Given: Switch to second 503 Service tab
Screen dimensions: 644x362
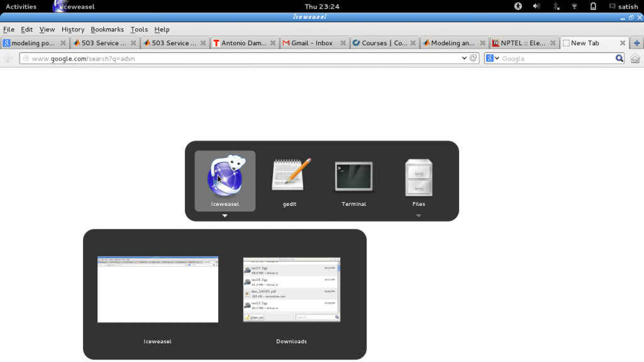Looking at the screenshot, I should pyautogui.click(x=174, y=43).
